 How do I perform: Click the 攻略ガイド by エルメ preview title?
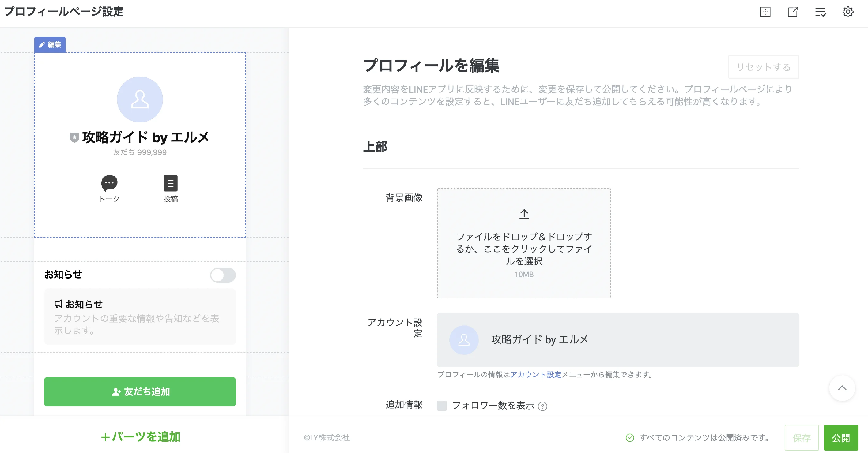tap(145, 137)
